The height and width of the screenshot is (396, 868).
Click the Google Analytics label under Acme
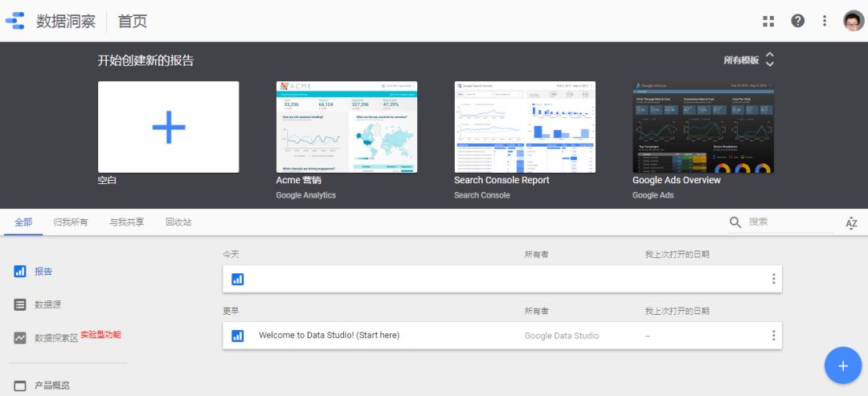coord(305,195)
